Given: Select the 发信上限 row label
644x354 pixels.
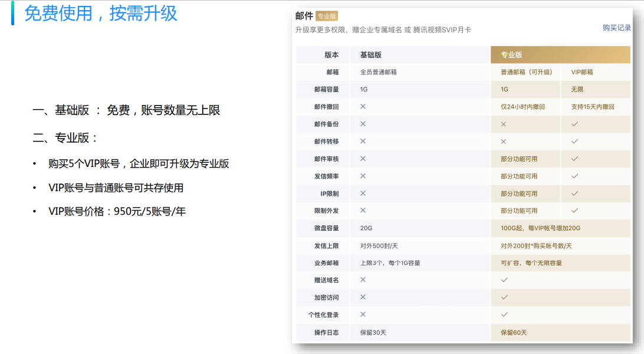Looking at the screenshot, I should click(327, 245).
